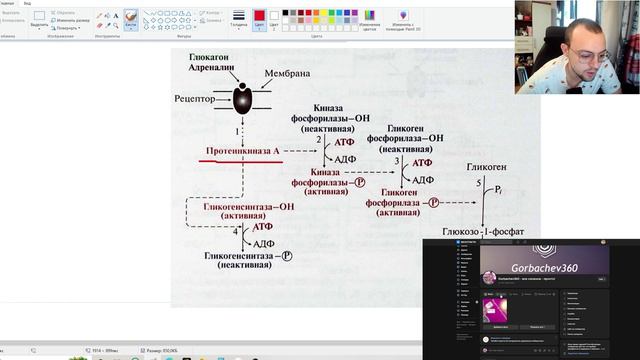Open Edit colors (Изменение цветов) dialog
The width and height of the screenshot is (640, 360).
[369, 20]
